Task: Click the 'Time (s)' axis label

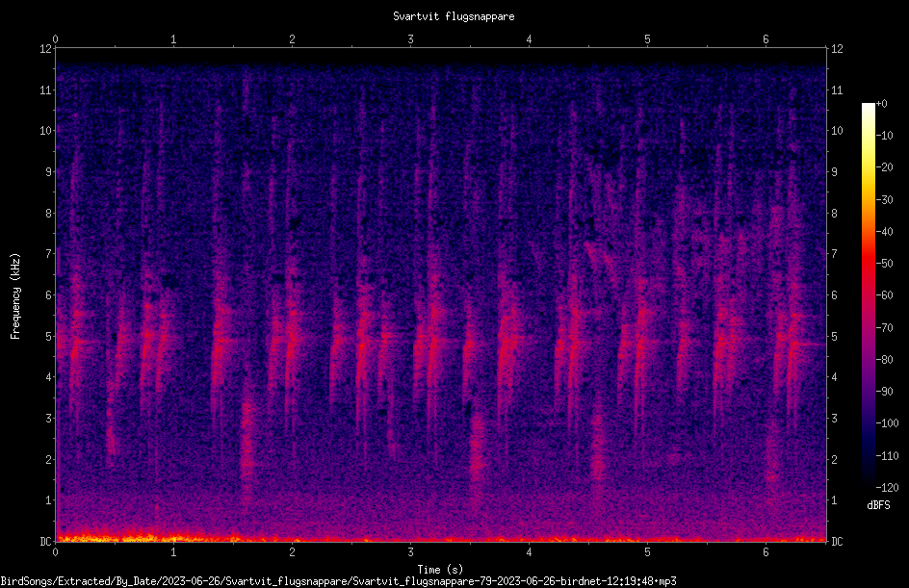Action: (x=440, y=570)
